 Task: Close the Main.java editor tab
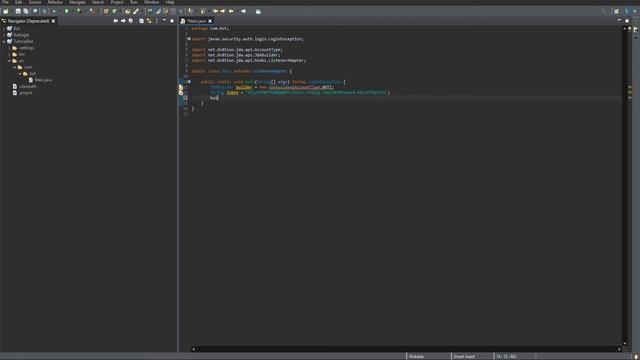[210, 21]
